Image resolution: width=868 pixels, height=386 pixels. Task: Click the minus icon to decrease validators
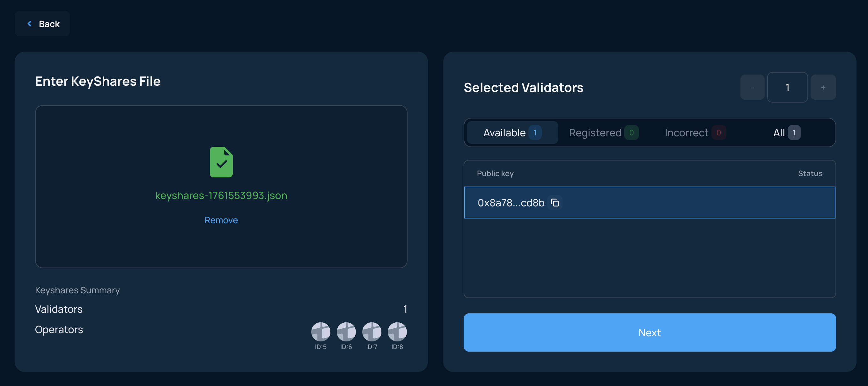point(752,88)
